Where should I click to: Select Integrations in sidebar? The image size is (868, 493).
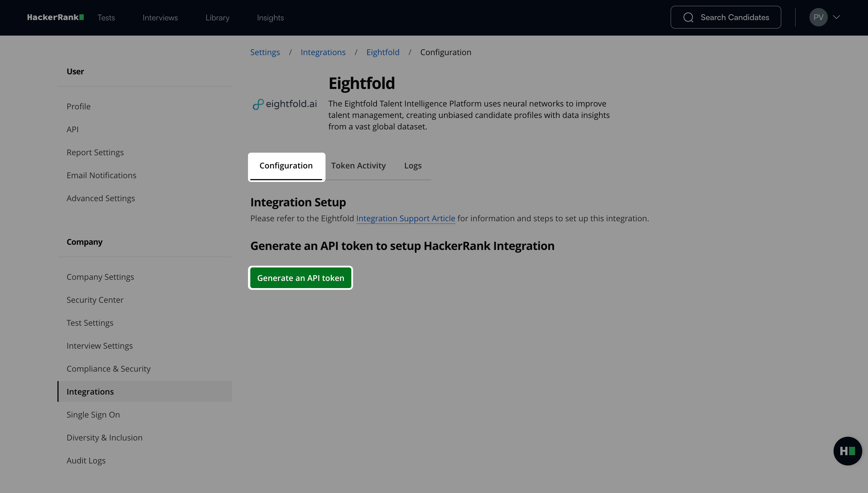[x=145, y=391]
